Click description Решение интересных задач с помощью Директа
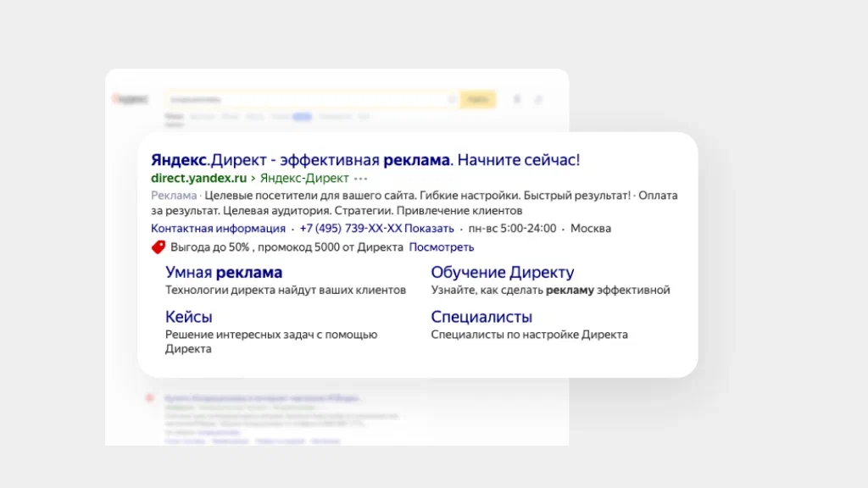Viewport: 868px width, 488px height. tap(271, 342)
